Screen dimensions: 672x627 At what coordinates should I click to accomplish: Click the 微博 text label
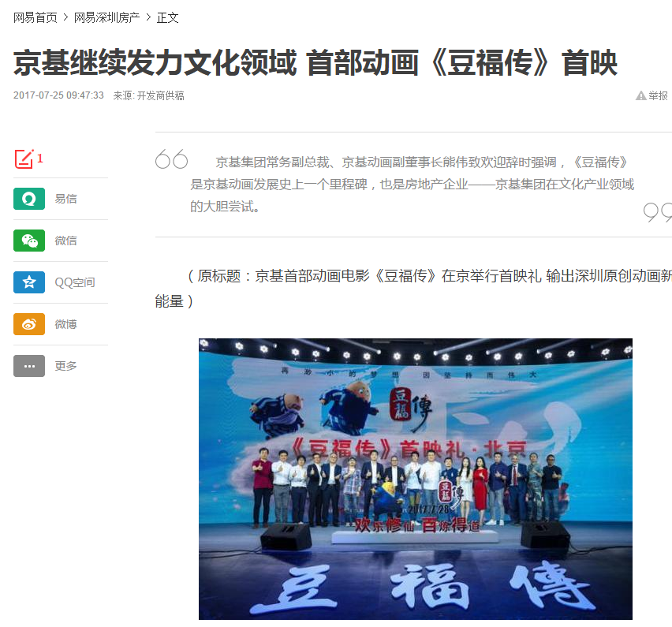(66, 324)
